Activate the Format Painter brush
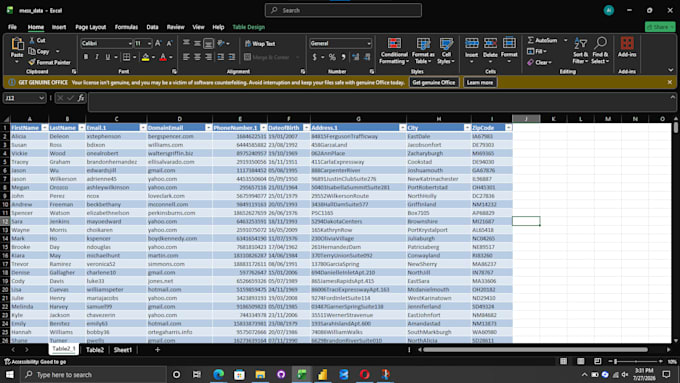This screenshot has width=680, height=383. click(x=32, y=62)
